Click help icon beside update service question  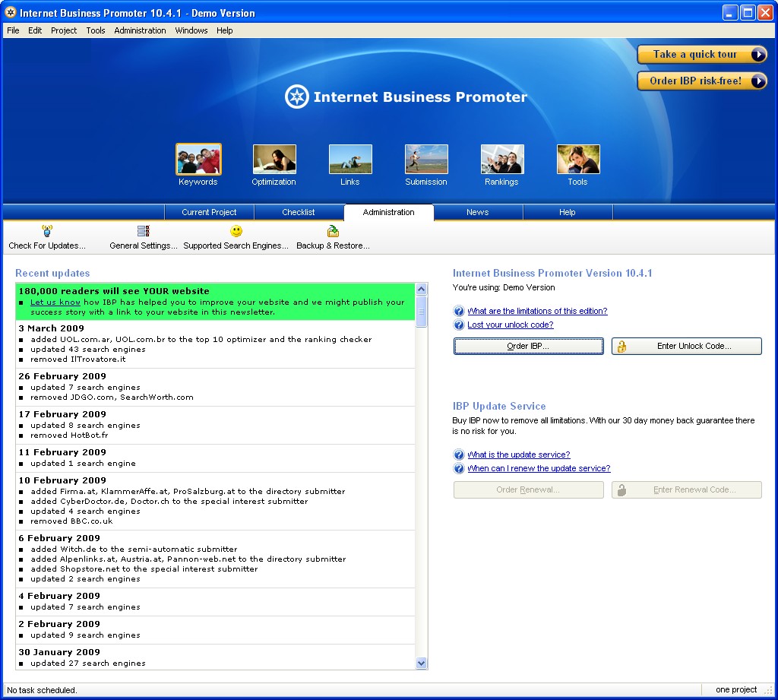pyautogui.click(x=459, y=455)
